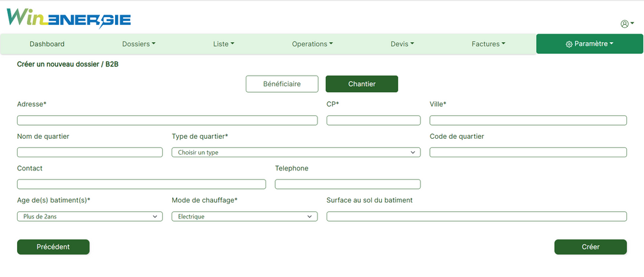Open the user account icon menu
Image resolution: width=644 pixels, height=277 pixels.
pos(626,24)
